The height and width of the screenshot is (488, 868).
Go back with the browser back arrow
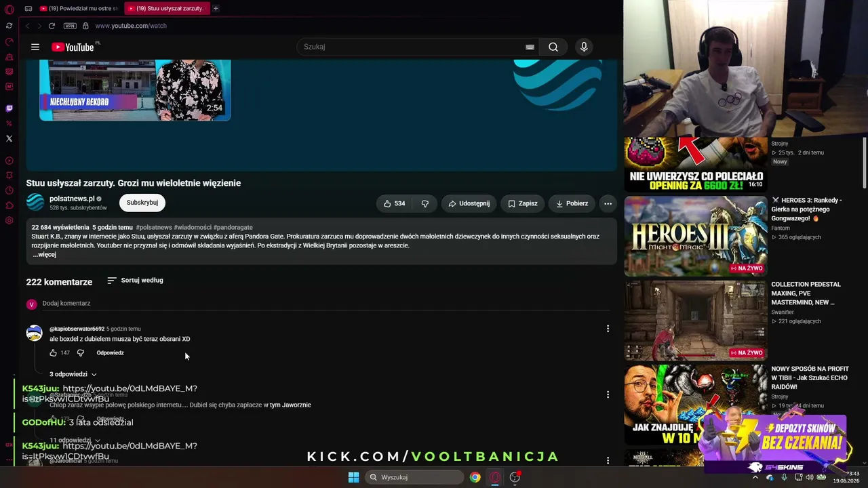pos(28,26)
